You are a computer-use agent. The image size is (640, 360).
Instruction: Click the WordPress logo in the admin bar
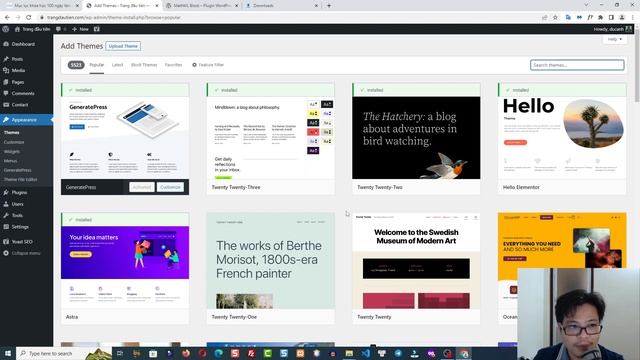click(5, 29)
